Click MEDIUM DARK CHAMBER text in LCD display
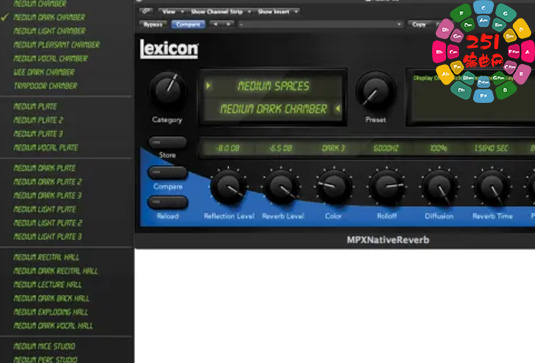This screenshot has height=363, width=535. point(273,109)
